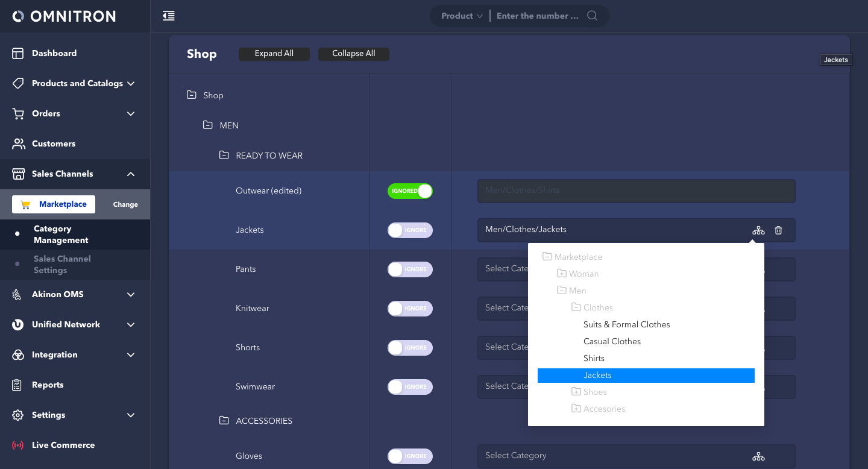The width and height of the screenshot is (868, 469).
Task: Select Customers in the sidebar
Action: [x=54, y=144]
